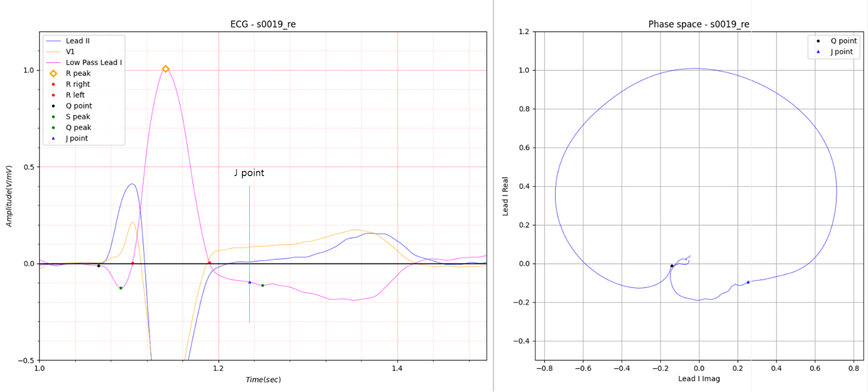Click the −0.6 tick on the Lead I Imag axis

click(x=583, y=369)
